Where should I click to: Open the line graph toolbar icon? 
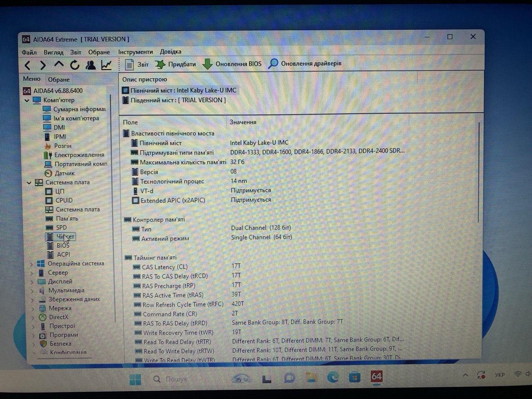[107, 65]
